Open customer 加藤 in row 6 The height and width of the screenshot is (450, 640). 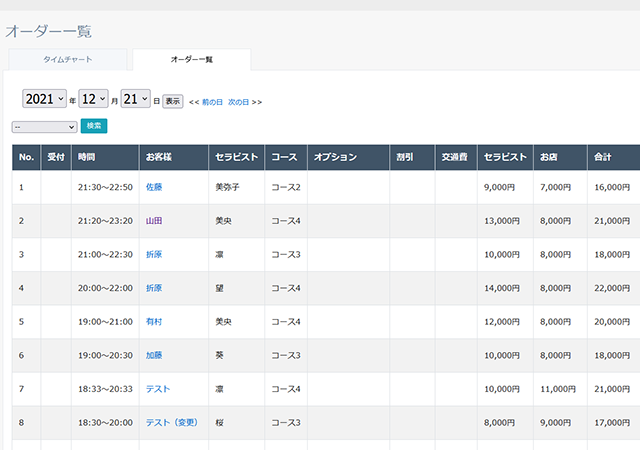coord(154,355)
